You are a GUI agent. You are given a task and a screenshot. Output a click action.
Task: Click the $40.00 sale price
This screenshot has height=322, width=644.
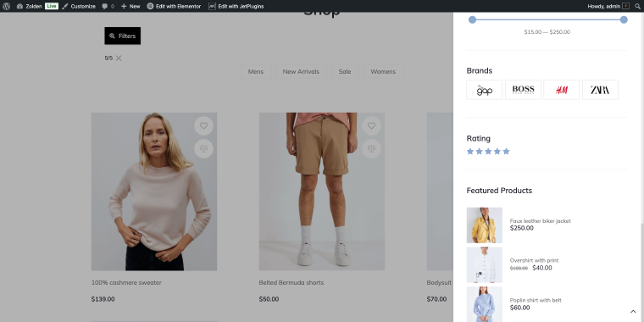click(542, 268)
